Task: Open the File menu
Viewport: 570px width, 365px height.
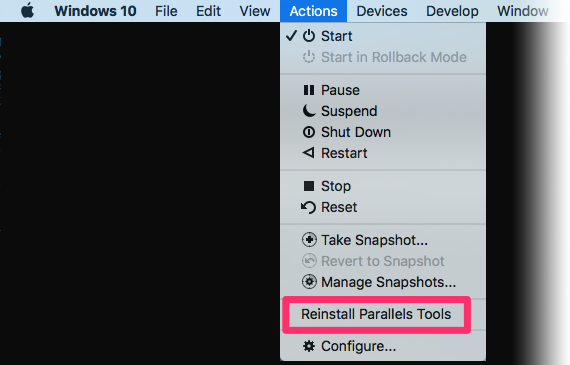Action: click(166, 11)
